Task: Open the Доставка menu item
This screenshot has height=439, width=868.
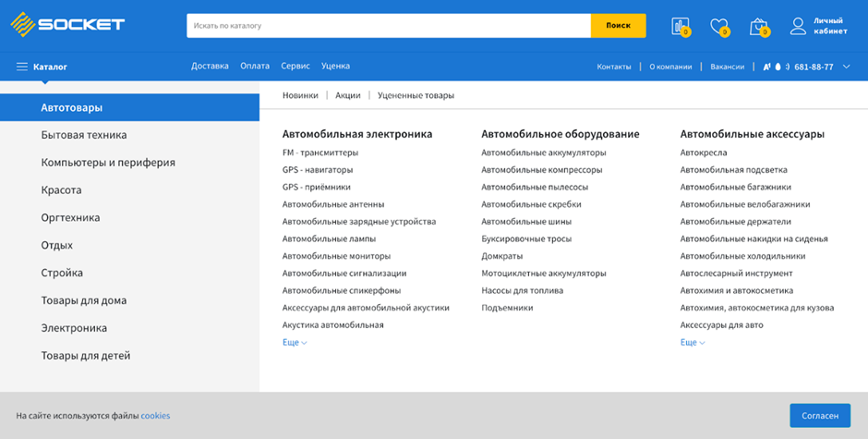Action: pyautogui.click(x=210, y=66)
